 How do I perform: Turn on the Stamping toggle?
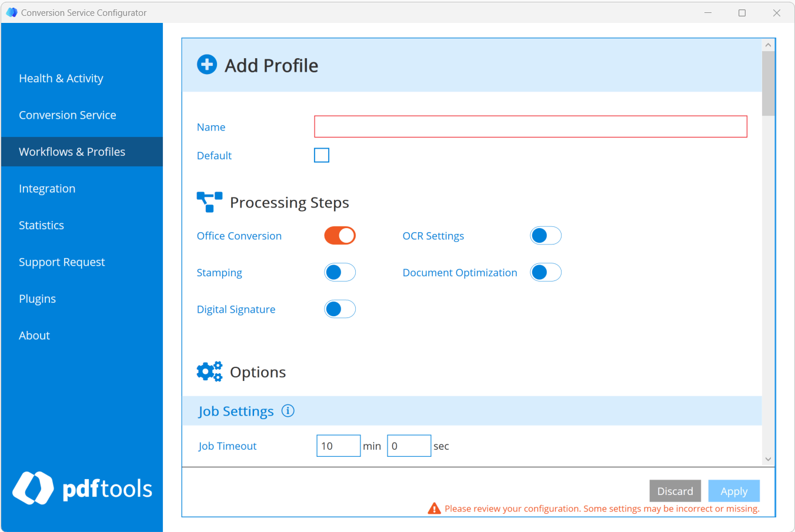339,272
